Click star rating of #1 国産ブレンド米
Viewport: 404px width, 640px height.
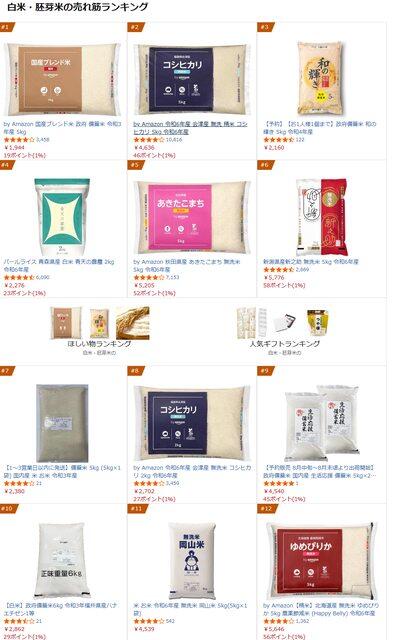pyautogui.click(x=19, y=140)
